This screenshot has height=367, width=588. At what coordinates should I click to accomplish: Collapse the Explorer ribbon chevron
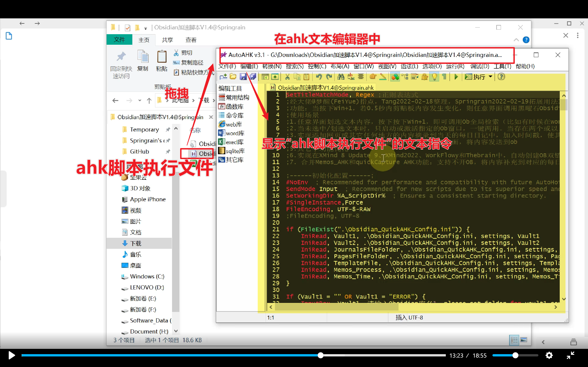[516, 40]
